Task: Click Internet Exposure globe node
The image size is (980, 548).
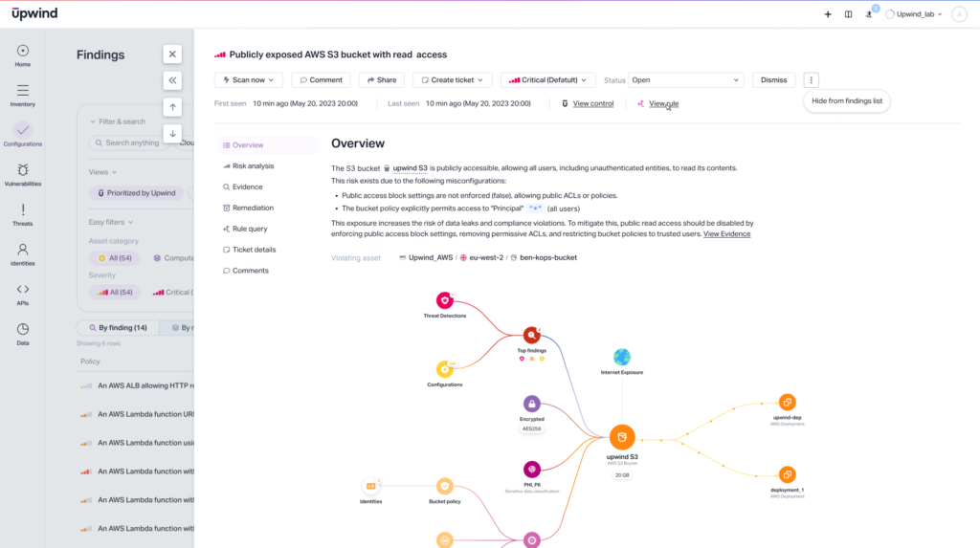Action: click(622, 357)
